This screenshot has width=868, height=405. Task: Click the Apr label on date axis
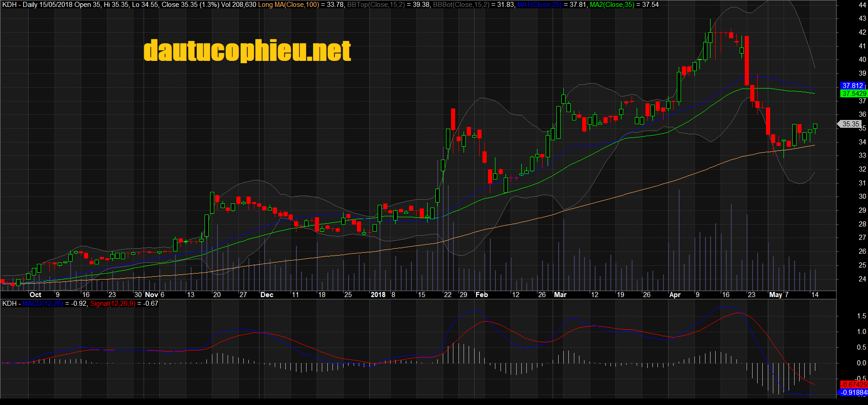click(x=675, y=295)
